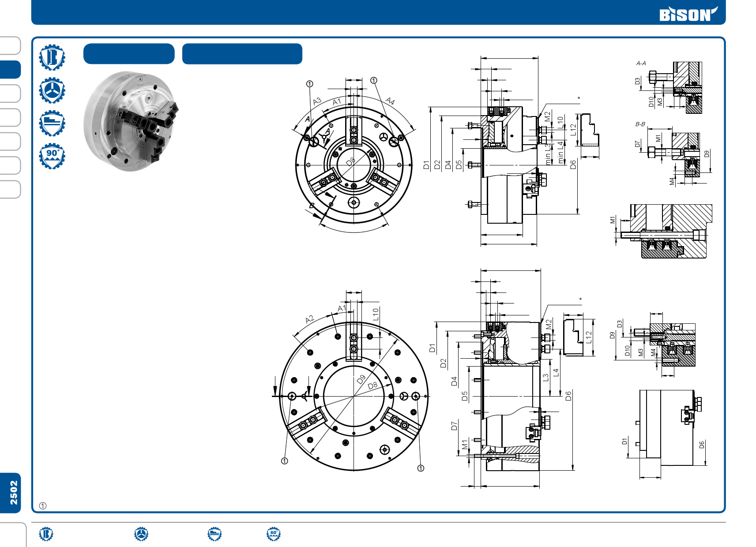Click the first small shield icon in footer
Viewport: 756px width, 547px height.
46,534
